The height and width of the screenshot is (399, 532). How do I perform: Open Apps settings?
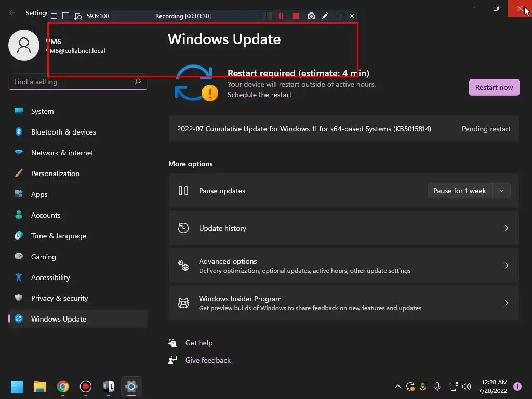click(78, 194)
